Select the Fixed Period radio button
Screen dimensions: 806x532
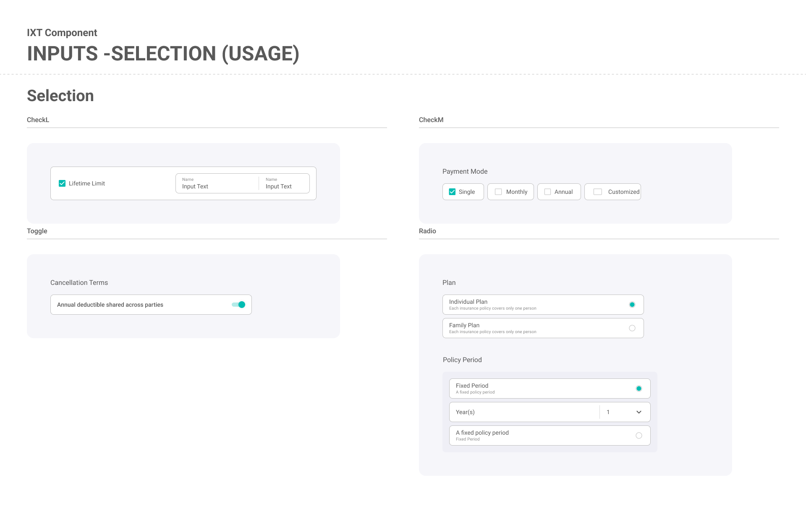[639, 389]
